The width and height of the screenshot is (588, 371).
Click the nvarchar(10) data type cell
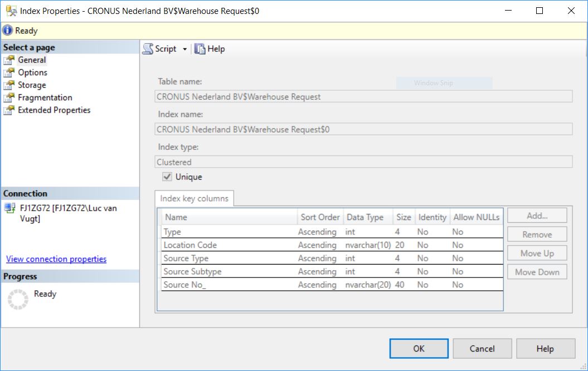(368, 245)
